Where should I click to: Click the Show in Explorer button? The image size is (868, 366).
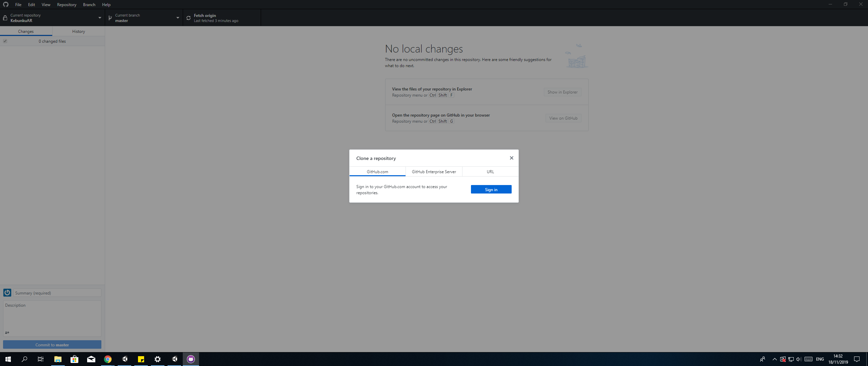pos(563,92)
